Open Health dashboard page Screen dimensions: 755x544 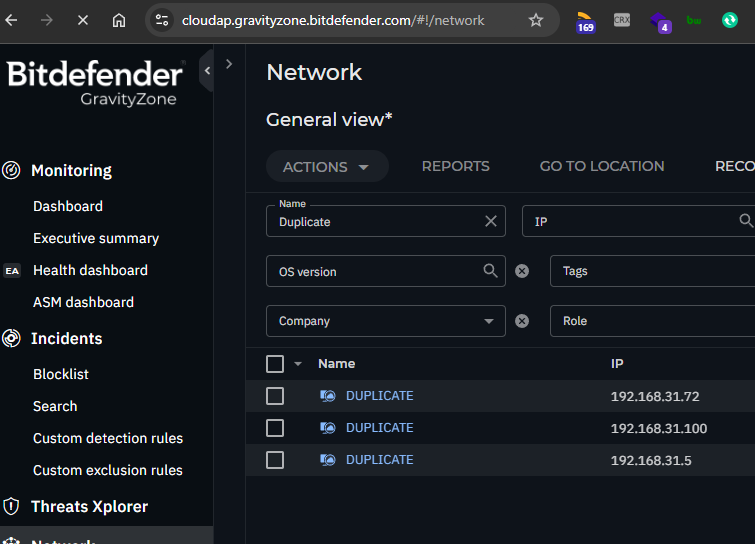point(90,271)
